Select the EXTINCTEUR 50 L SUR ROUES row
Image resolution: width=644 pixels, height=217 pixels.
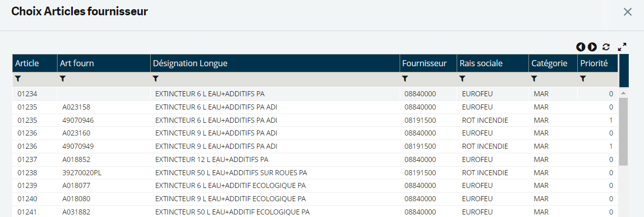click(x=231, y=173)
